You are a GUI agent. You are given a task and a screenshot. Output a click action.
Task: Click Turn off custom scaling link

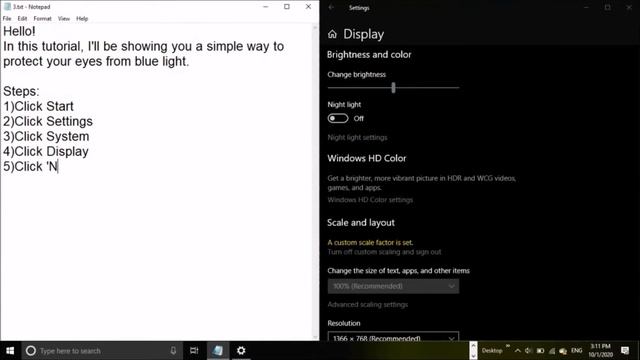(384, 252)
